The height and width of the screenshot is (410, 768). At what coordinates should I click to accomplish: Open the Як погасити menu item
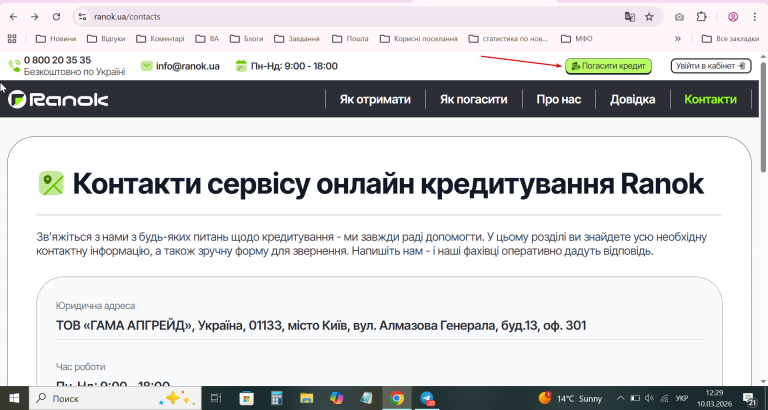[474, 99]
